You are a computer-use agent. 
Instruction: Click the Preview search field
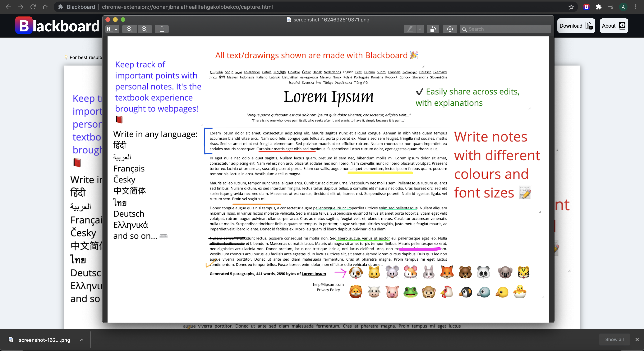pyautogui.click(x=508, y=29)
